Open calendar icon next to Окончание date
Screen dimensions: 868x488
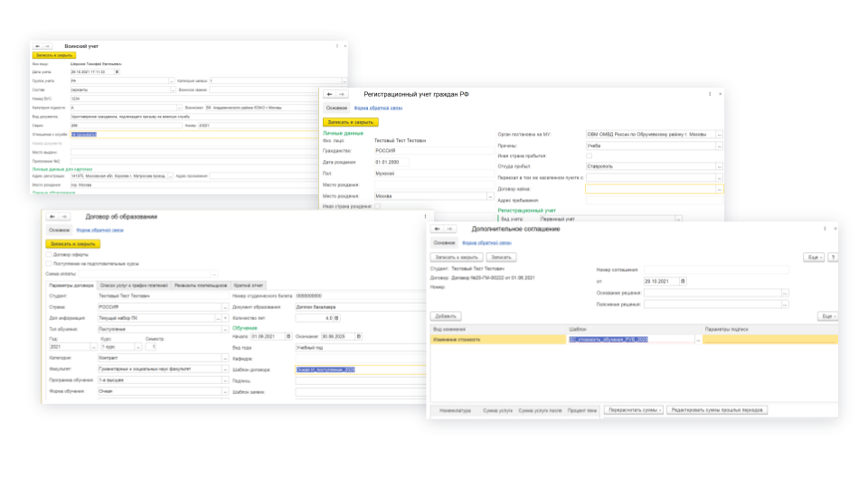pos(359,336)
